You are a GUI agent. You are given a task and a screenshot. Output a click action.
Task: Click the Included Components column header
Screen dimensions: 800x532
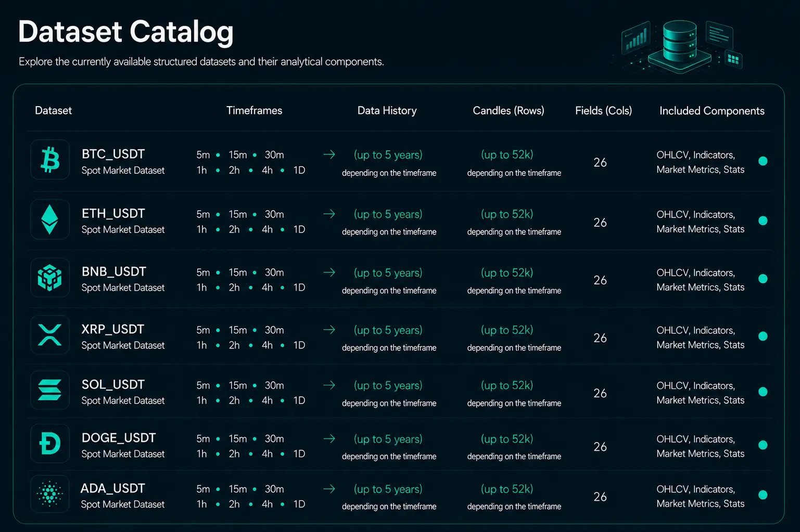(712, 111)
